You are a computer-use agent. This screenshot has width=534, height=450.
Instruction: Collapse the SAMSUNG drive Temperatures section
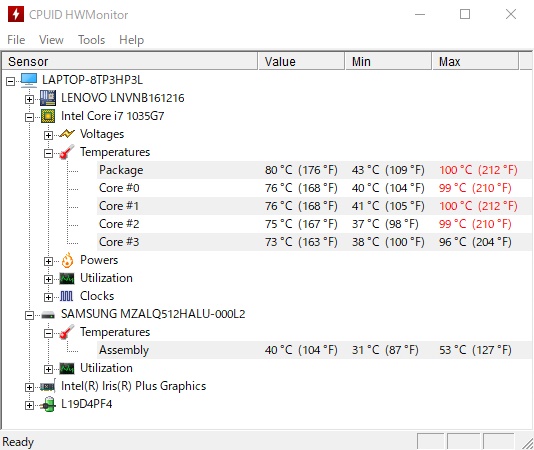[x=48, y=333]
